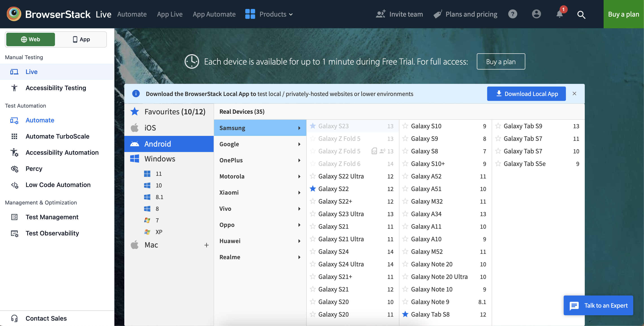
Task: Select the Windows XP version icon
Action: [x=147, y=232]
